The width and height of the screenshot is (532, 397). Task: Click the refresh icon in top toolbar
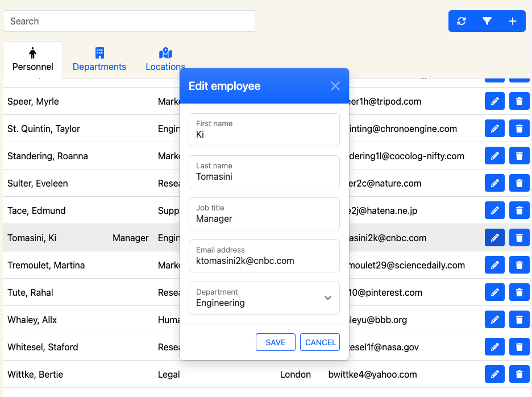click(462, 21)
